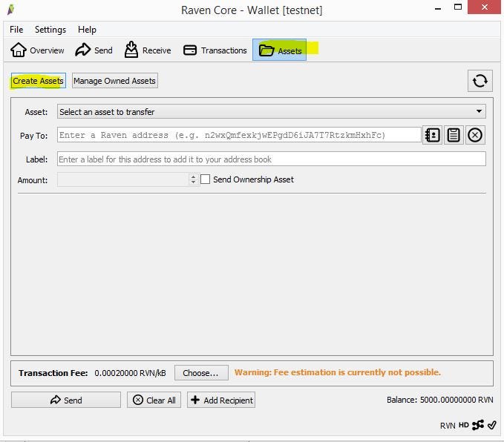Paste address from clipboard icon

pyautogui.click(x=454, y=135)
